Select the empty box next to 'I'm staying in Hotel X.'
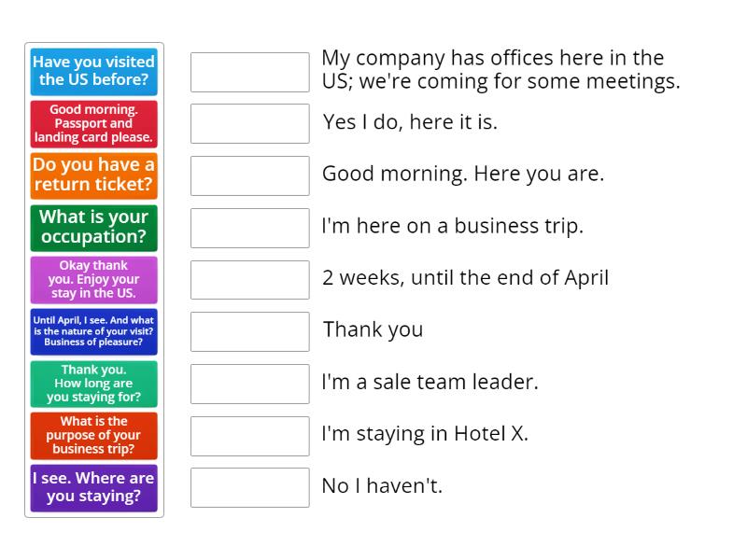 pyautogui.click(x=249, y=435)
